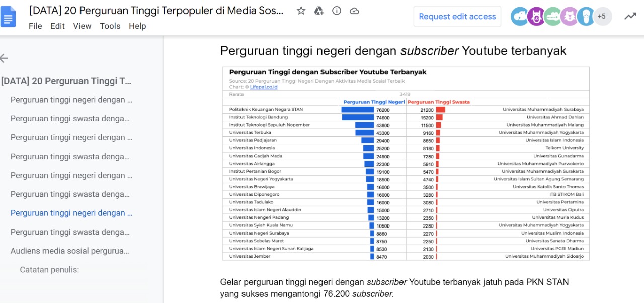
Task: Star this document
Action: point(300,16)
